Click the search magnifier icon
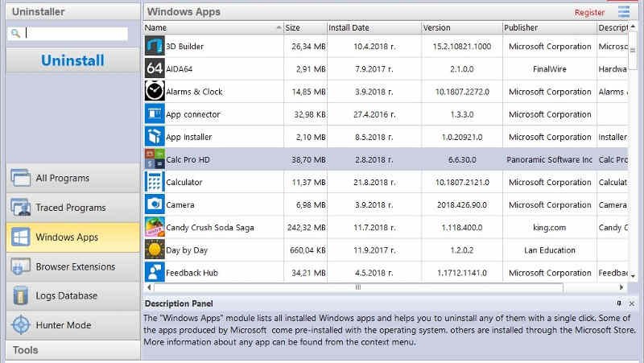This screenshot has width=644, height=363. 15,33
